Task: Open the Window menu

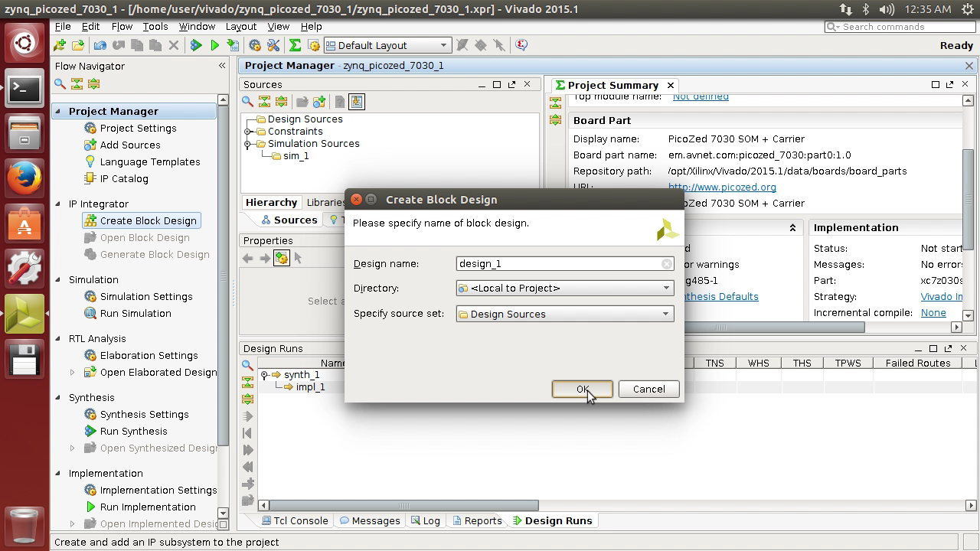Action: 197,26
